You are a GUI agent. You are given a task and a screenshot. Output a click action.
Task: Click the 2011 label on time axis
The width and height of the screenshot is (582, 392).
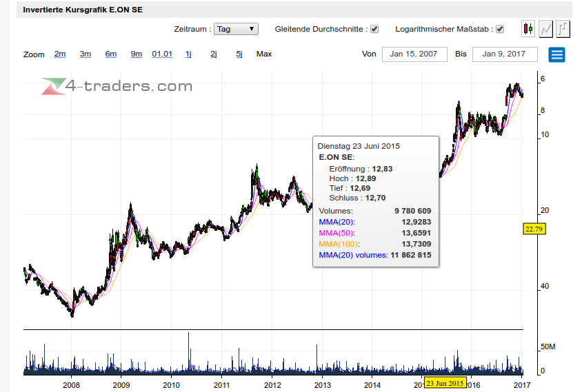(x=221, y=385)
